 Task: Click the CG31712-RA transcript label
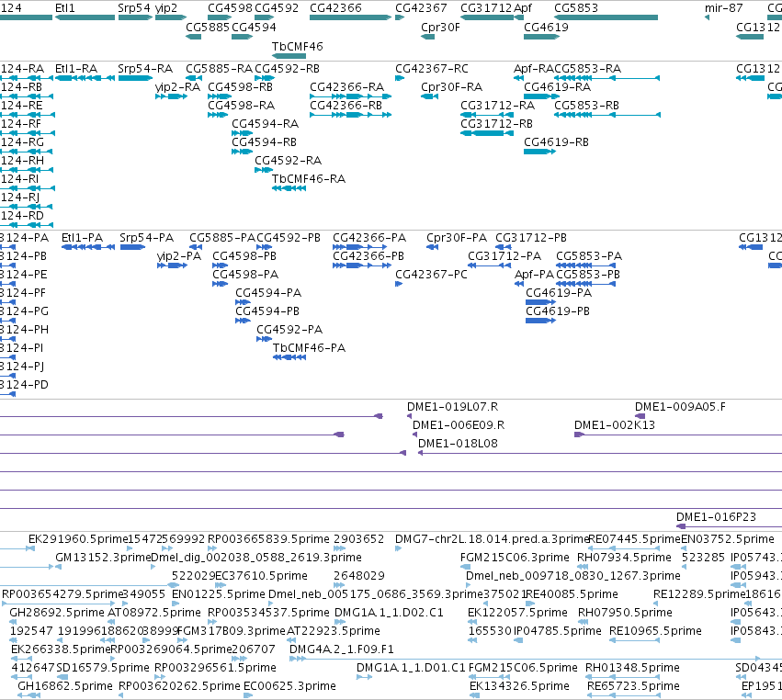coord(497,106)
